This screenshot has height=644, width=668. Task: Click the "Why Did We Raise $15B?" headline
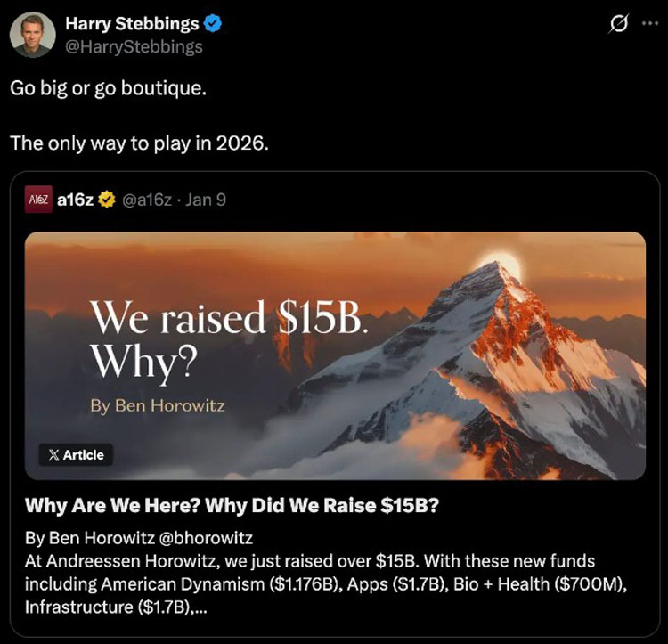322,506
